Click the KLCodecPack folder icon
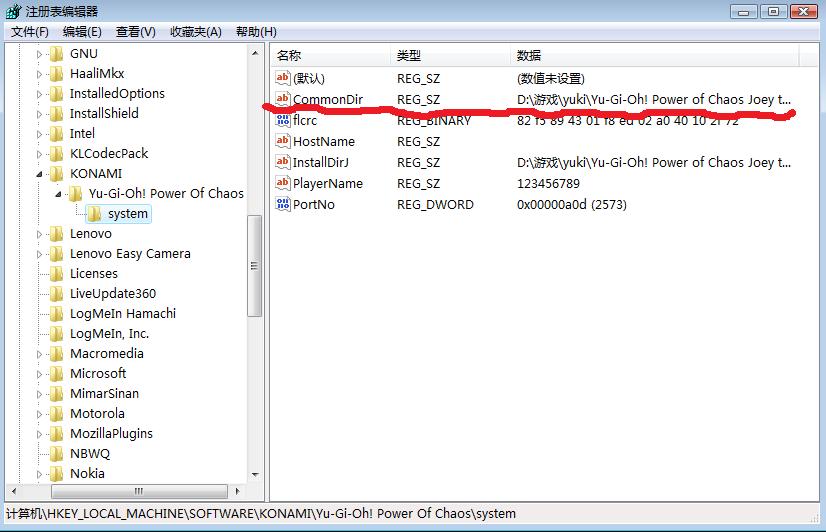826x532 pixels. pyautogui.click(x=56, y=154)
